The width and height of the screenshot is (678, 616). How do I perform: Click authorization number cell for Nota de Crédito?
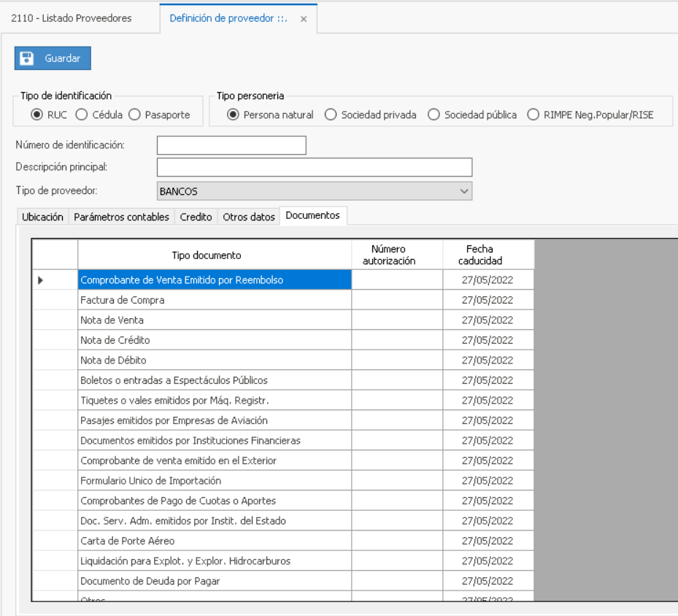click(x=397, y=340)
